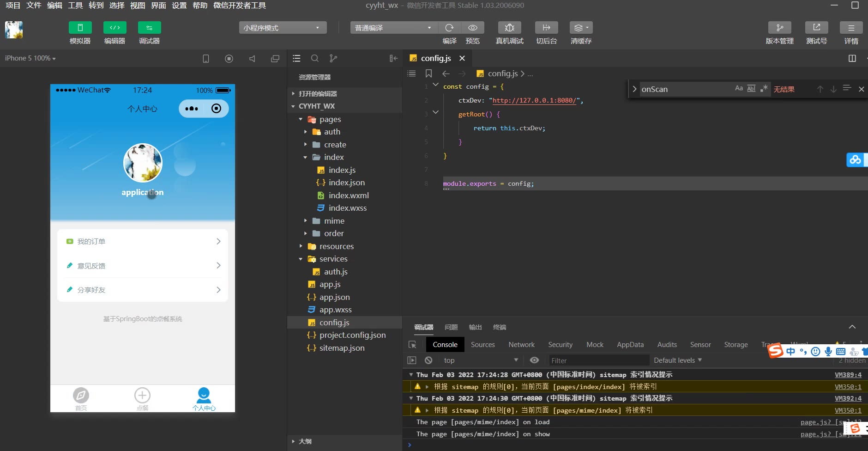Click the clear console icon

(x=428, y=360)
